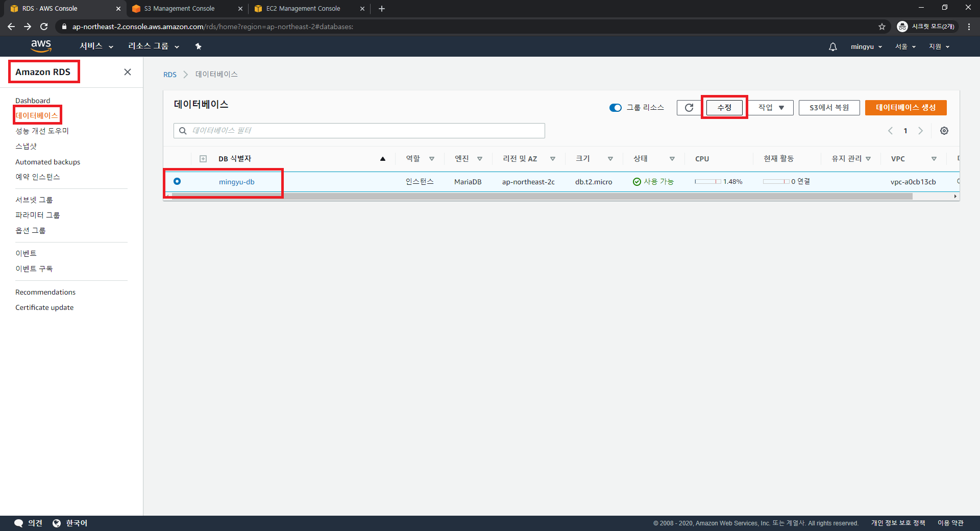Viewport: 980px width, 531px height.
Task: Click the refresh databases button
Action: click(689, 108)
